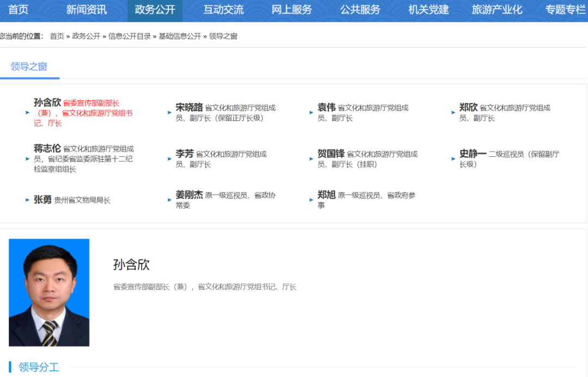Screen dimensions: 588x377
Task: Click the arrow bullet beside 姜刚杰
Action: pyautogui.click(x=169, y=200)
